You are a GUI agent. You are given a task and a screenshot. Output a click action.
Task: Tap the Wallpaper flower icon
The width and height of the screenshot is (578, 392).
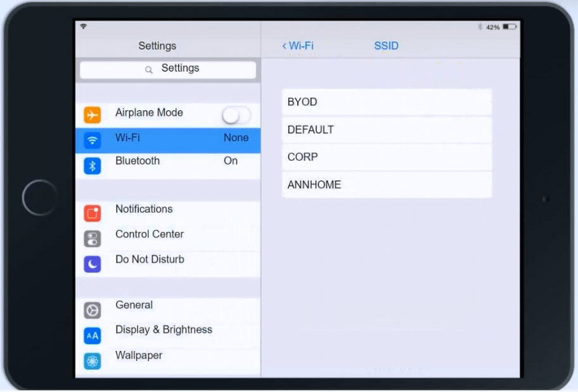pos(93,361)
